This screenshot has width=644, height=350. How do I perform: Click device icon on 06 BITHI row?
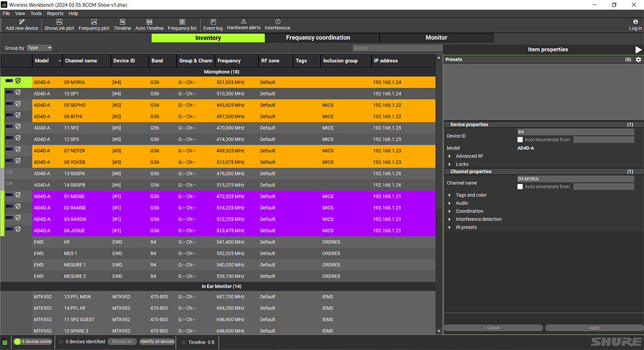[x=9, y=116]
